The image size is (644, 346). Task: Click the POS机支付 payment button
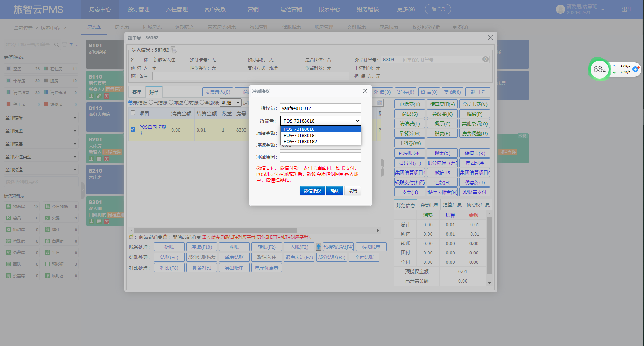click(x=410, y=153)
